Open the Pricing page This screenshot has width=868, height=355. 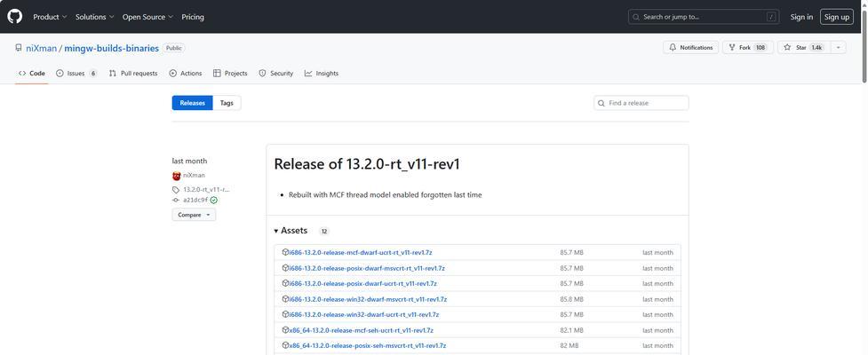click(193, 17)
